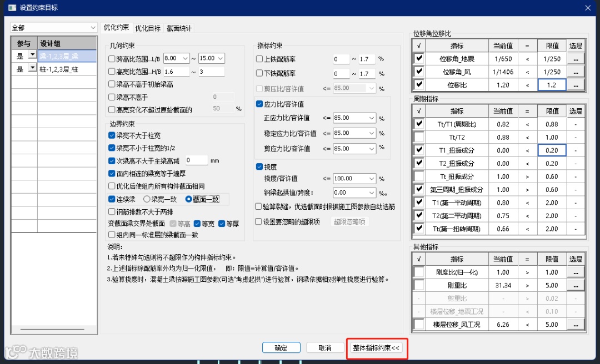600x364 pixels.
Task: Check 验算裂缝 auto rebar option
Action: pos(259,207)
